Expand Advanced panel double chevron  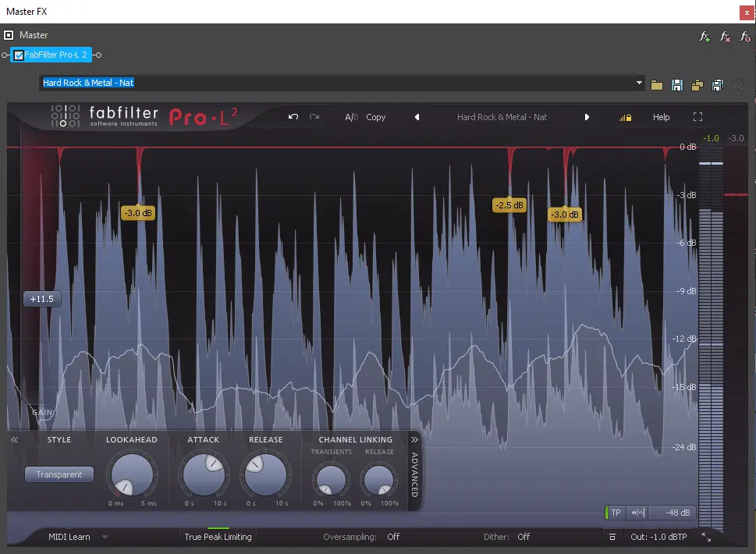tap(414, 440)
